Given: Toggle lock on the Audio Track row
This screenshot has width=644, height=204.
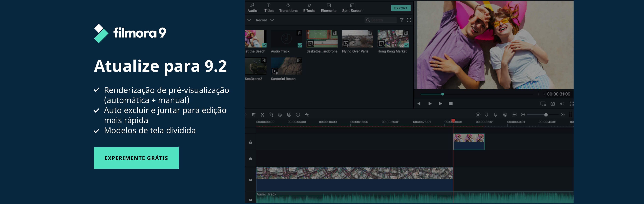Looking at the screenshot, I should coord(251,199).
